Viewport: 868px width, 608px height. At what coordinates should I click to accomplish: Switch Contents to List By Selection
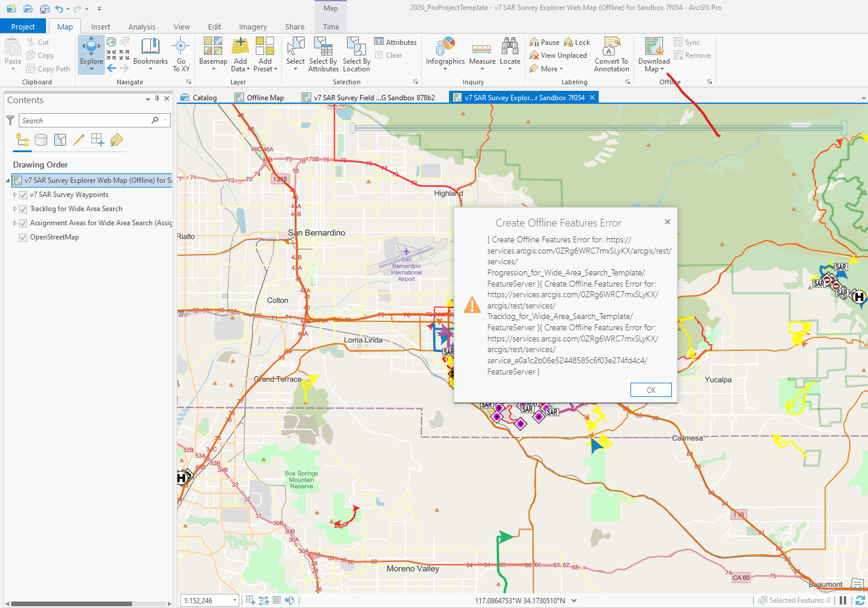tap(60, 140)
